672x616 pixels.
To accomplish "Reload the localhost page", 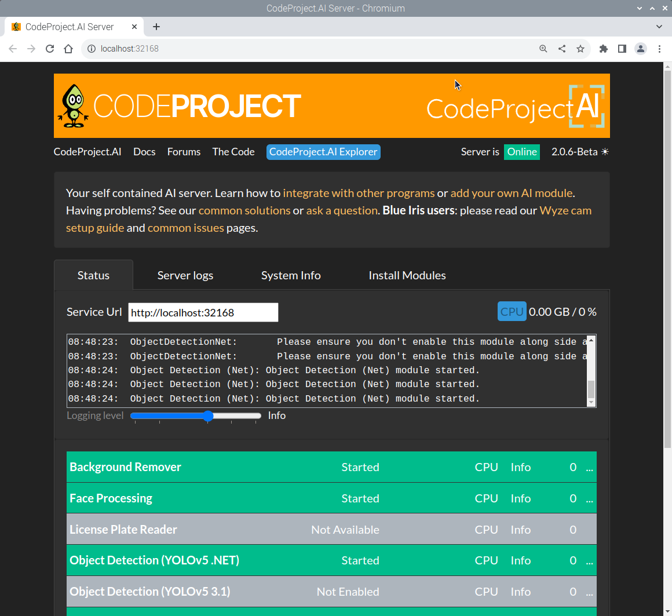I will 50,49.
